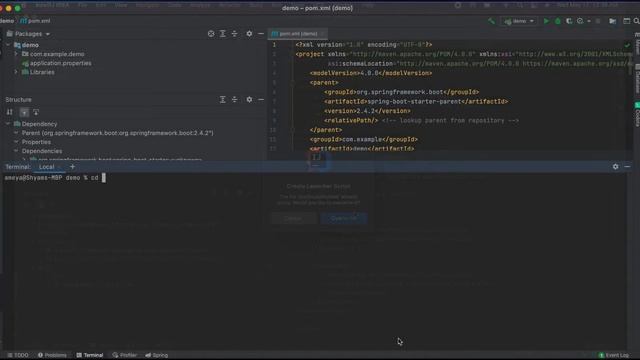Collapse the Parent node in Structure
The width and height of the screenshot is (640, 360).
coord(16,133)
